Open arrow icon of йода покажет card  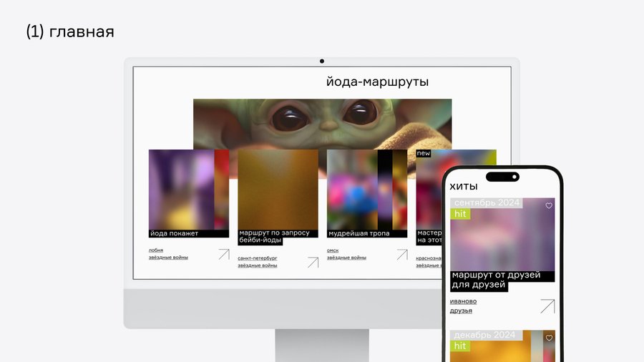224,254
